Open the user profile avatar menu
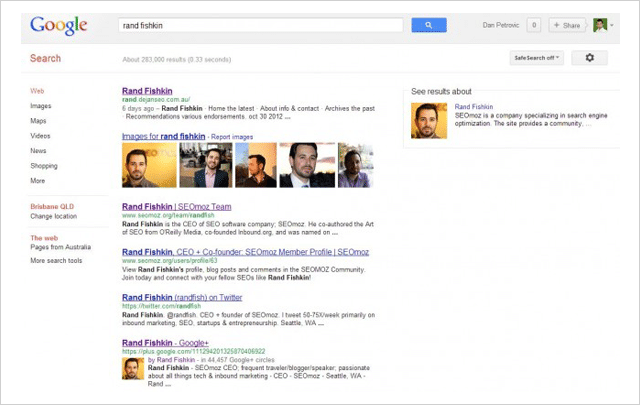 600,25
